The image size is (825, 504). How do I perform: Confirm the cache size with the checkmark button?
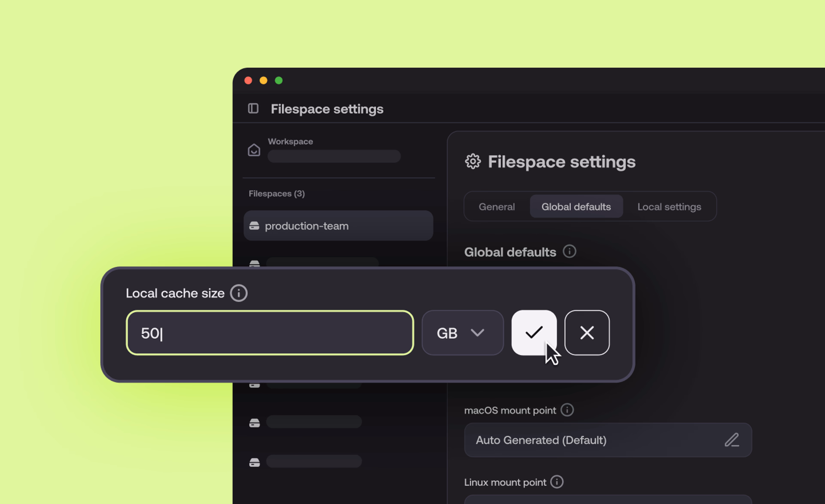point(534,332)
